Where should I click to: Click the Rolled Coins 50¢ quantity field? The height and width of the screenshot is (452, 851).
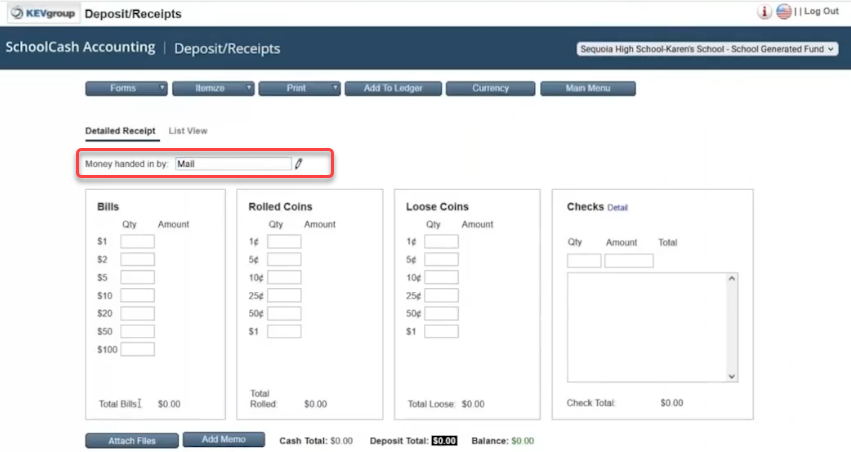click(284, 313)
